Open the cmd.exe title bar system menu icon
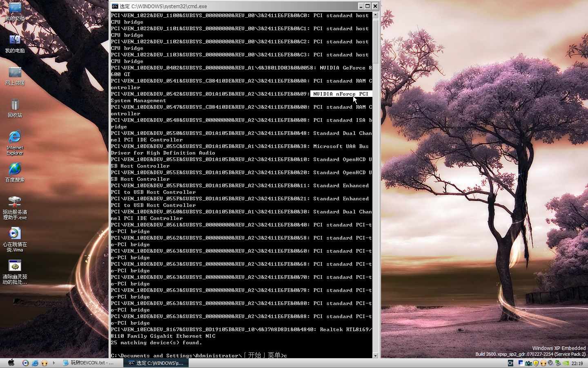588x368 pixels. click(x=115, y=6)
